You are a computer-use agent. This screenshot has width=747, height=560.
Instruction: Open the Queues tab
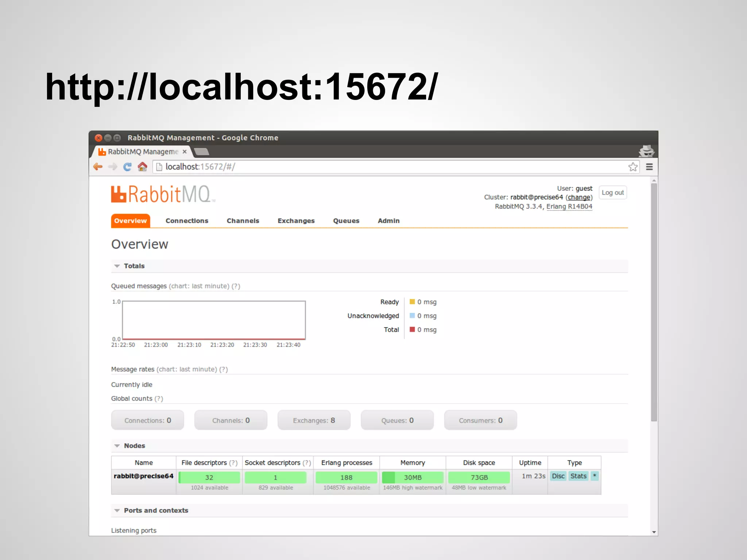pyautogui.click(x=346, y=221)
